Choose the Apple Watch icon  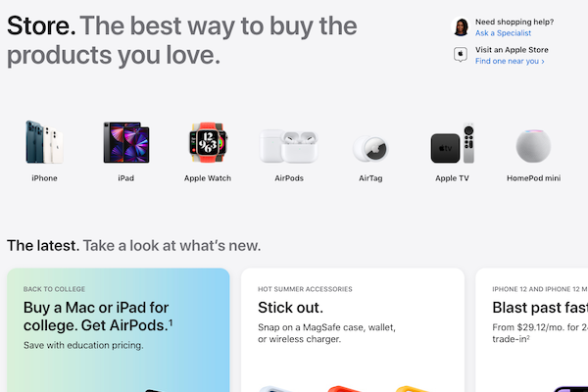coord(208,142)
